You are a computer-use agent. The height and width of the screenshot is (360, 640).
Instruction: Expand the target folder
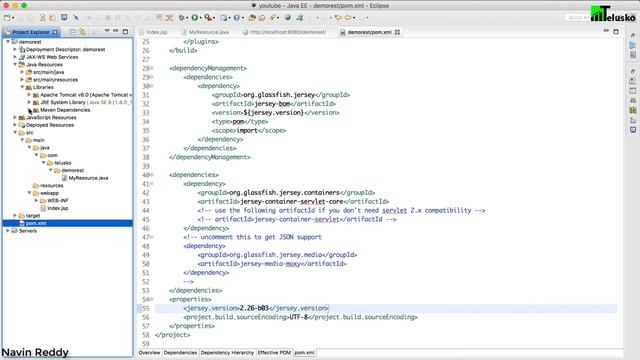[x=15, y=216]
